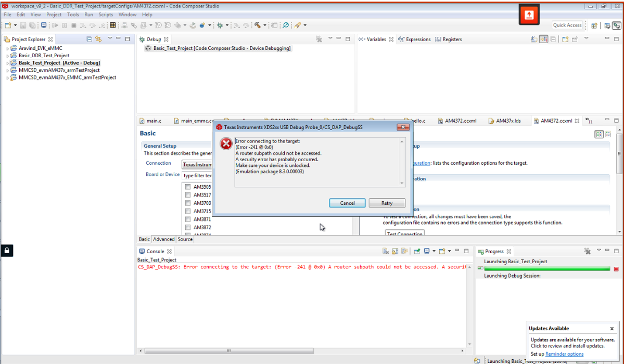This screenshot has height=364, width=624.
Task: Check the AM3872 device checkbox
Action: tap(187, 228)
